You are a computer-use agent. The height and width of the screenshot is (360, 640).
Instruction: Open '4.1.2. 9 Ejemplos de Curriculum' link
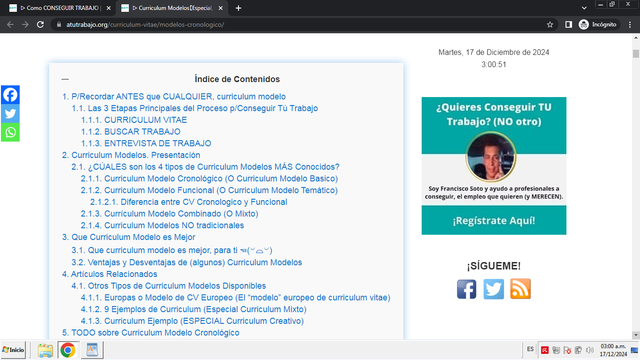coord(193,309)
